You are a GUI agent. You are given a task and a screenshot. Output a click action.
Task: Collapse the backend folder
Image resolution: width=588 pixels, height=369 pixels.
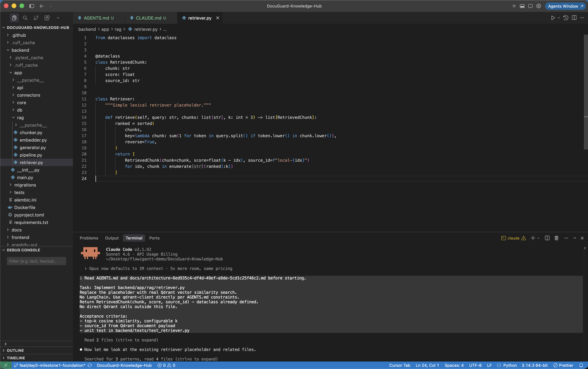coord(36,50)
